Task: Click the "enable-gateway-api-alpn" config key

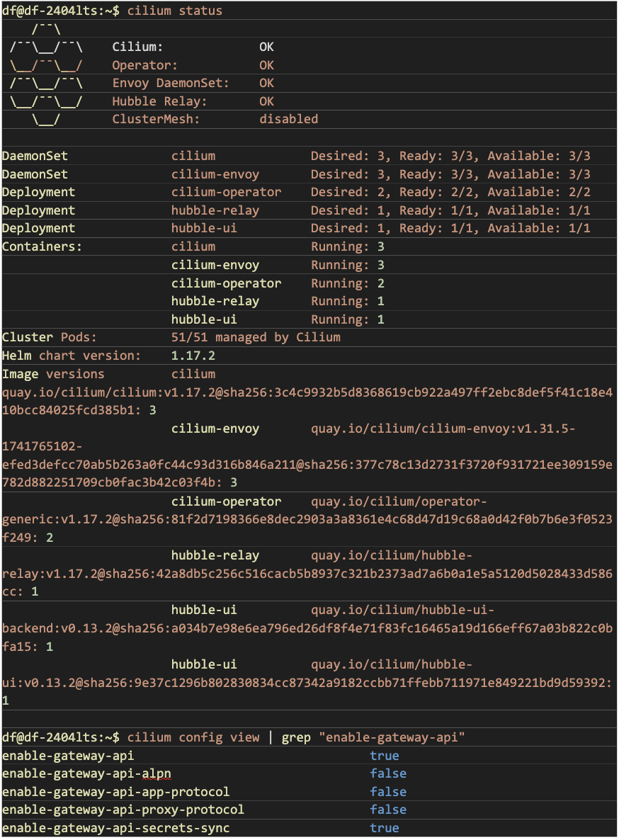Action: (86, 773)
